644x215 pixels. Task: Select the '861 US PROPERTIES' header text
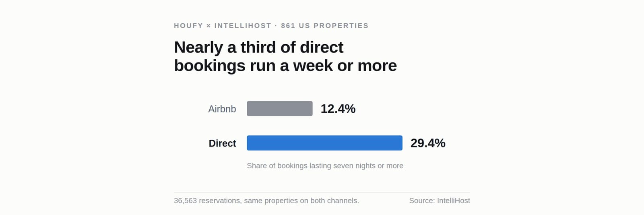click(324, 26)
